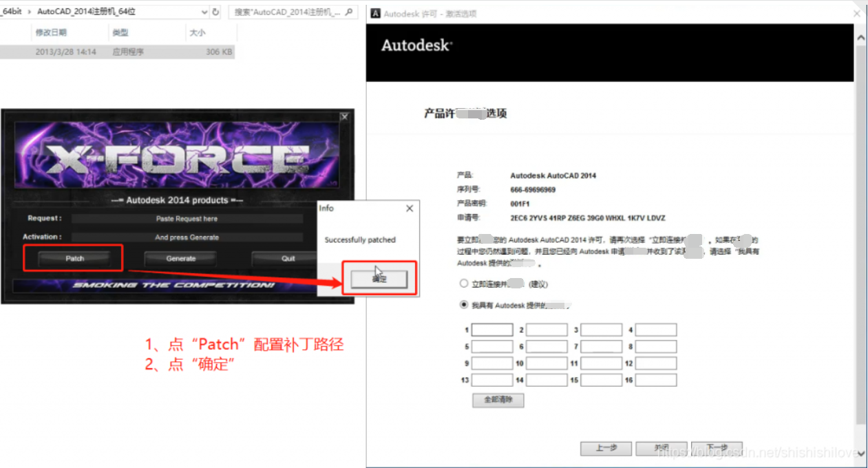Click activation code field 16
This screenshot has width=868, height=468.
click(656, 380)
